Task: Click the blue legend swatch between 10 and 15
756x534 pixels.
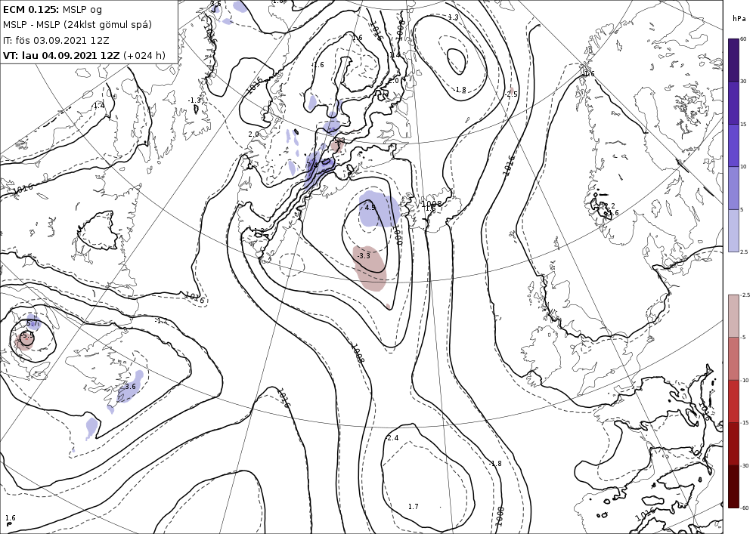Action: (733, 146)
